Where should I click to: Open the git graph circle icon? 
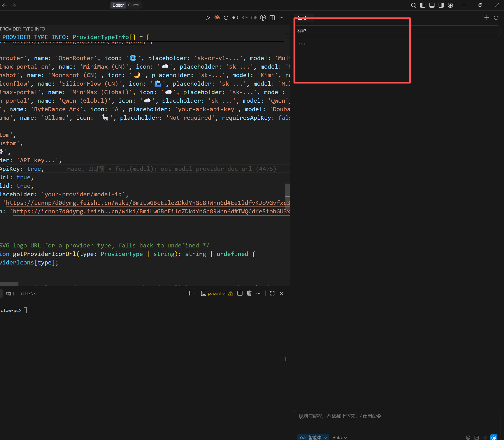click(263, 18)
